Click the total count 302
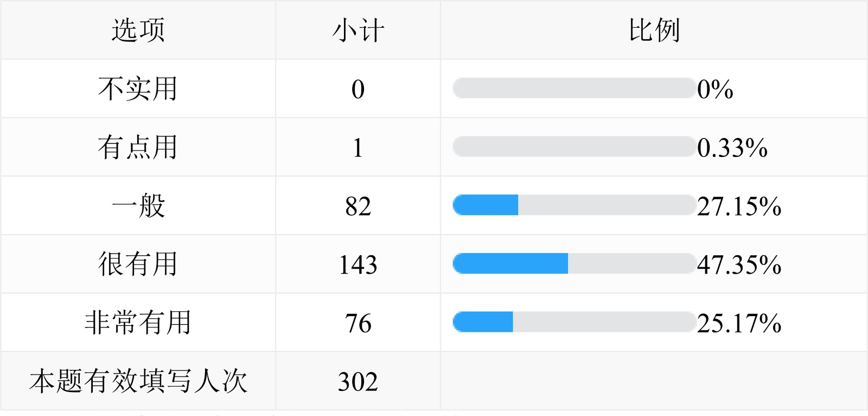This screenshot has width=868, height=416. pyautogui.click(x=358, y=381)
